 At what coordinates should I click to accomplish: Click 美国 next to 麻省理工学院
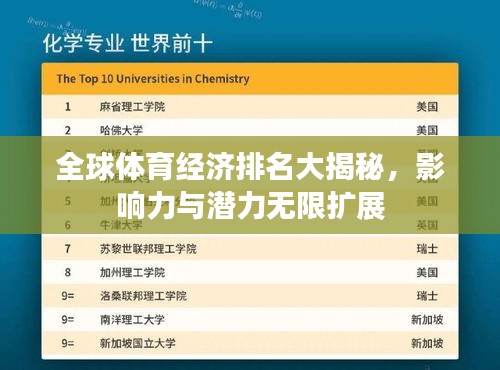[427, 107]
